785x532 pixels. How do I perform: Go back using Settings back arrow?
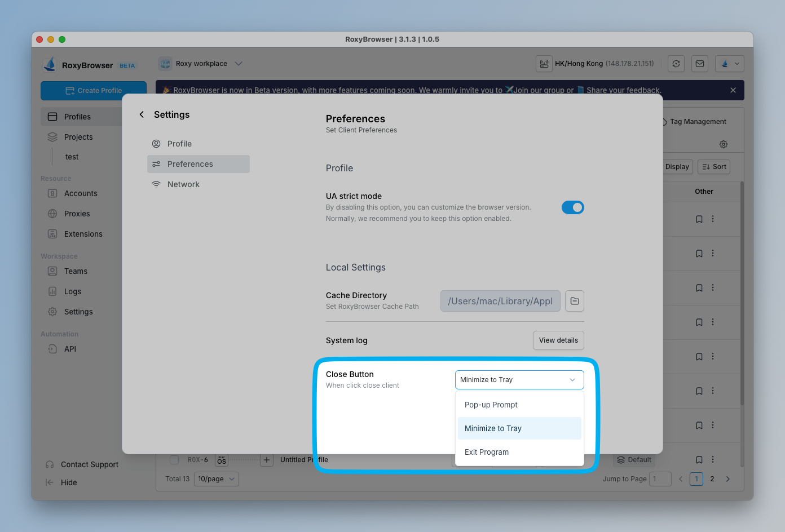(142, 114)
